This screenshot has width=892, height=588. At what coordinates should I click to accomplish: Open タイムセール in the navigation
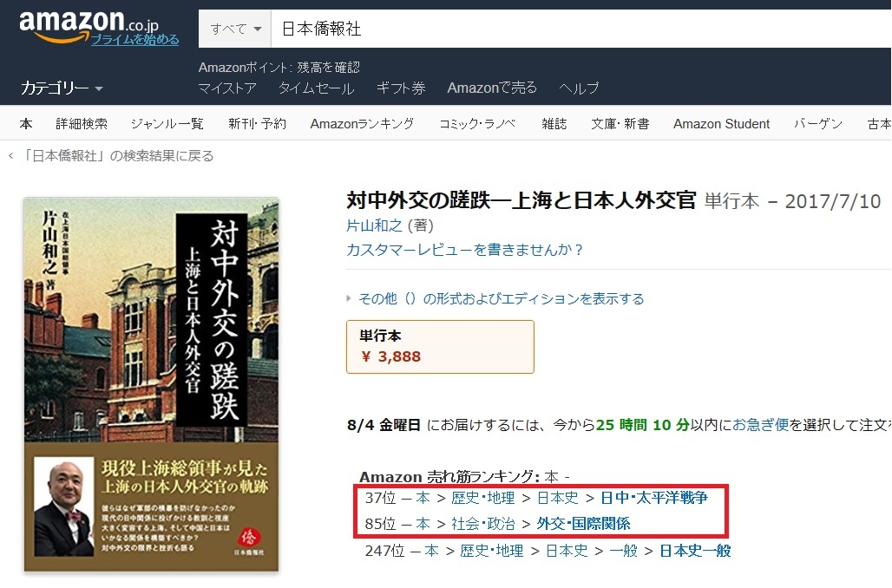pos(317,88)
